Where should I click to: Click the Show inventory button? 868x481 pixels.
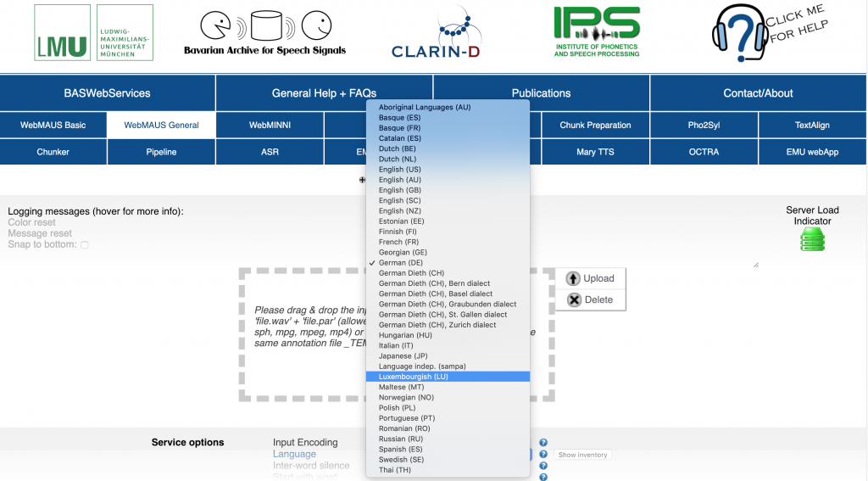coord(582,456)
